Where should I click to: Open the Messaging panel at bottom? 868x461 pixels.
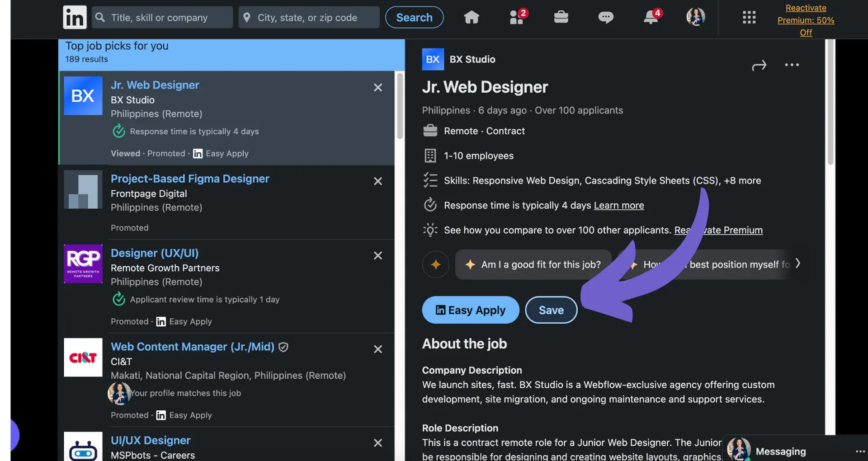tap(780, 451)
